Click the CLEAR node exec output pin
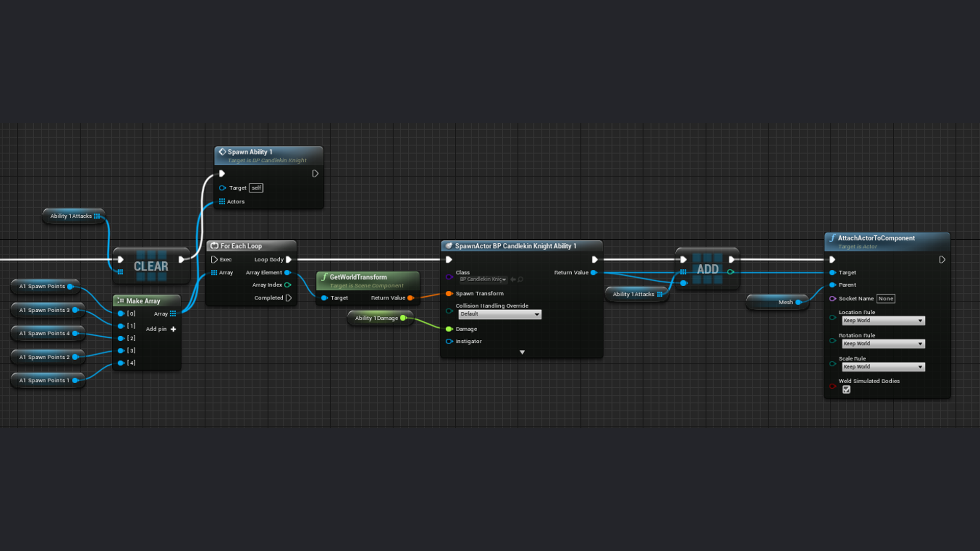The height and width of the screenshot is (551, 980). pyautogui.click(x=181, y=259)
